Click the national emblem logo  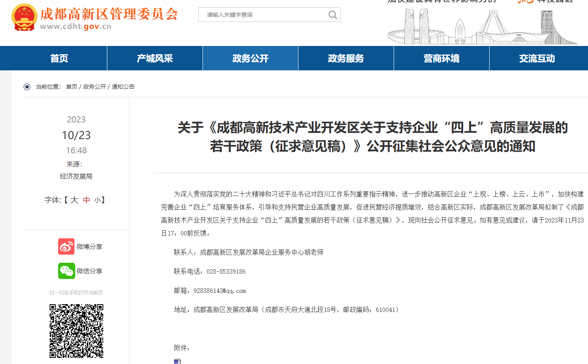[24, 17]
